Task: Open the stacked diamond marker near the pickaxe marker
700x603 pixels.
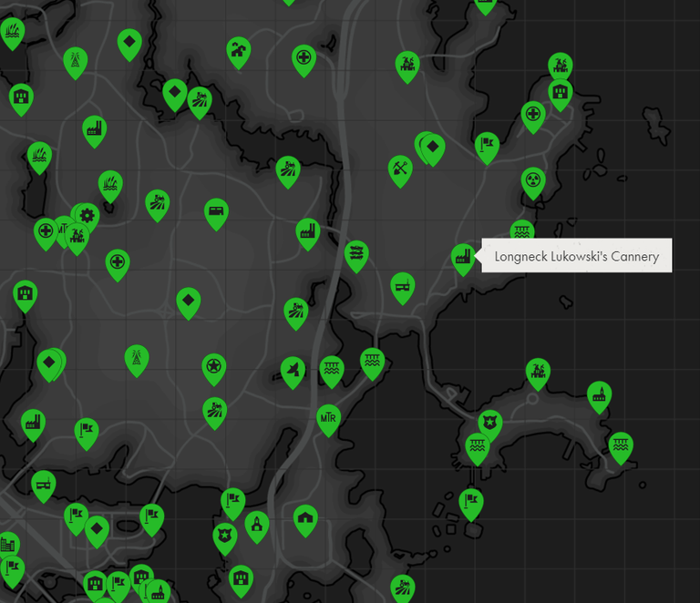Action: coord(432,148)
